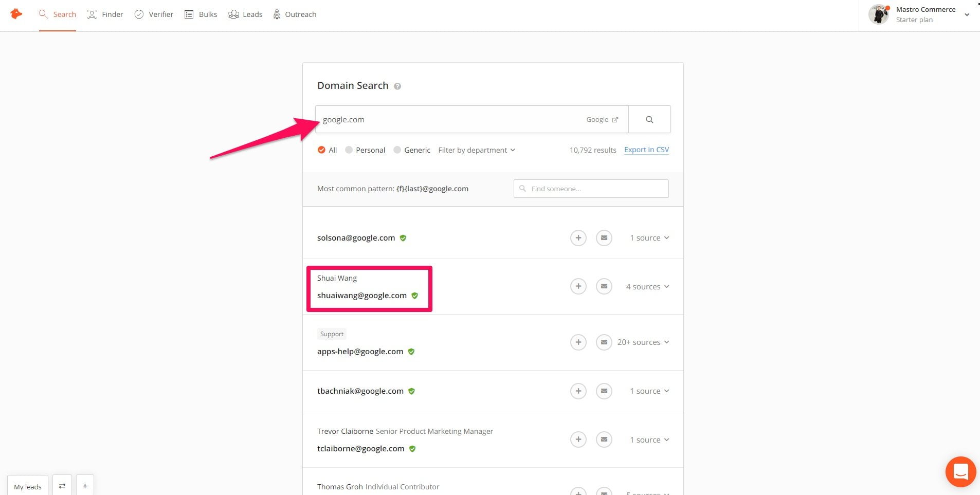Click the swap arrows button beside My leads
The height and width of the screenshot is (495, 980).
click(x=62, y=486)
